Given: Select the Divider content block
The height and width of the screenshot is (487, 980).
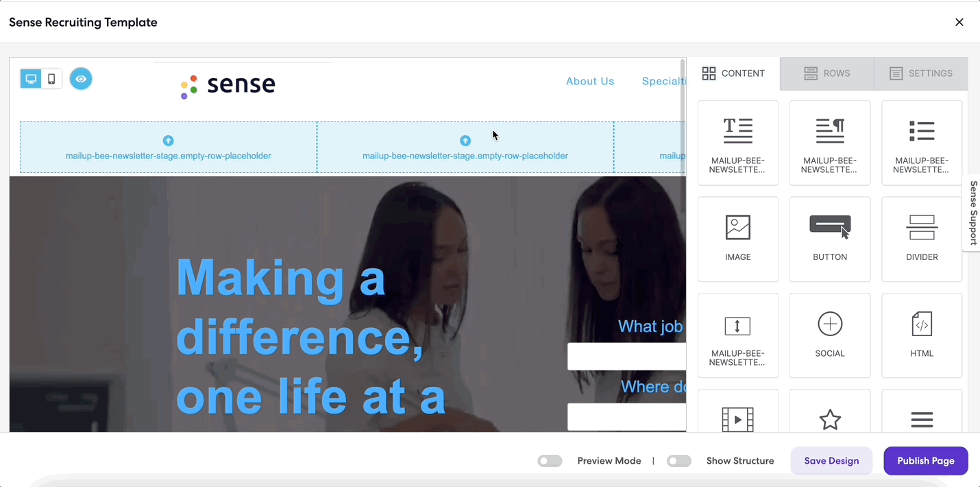Looking at the screenshot, I should tap(922, 239).
